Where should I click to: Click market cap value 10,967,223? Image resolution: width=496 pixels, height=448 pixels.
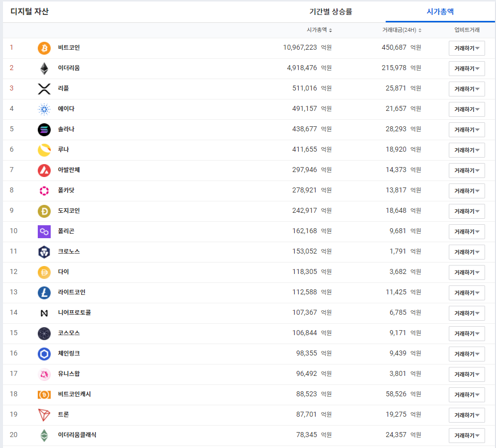[x=300, y=47]
